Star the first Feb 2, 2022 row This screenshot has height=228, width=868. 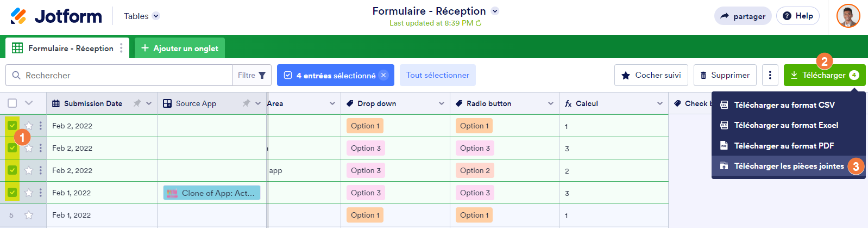(x=29, y=126)
